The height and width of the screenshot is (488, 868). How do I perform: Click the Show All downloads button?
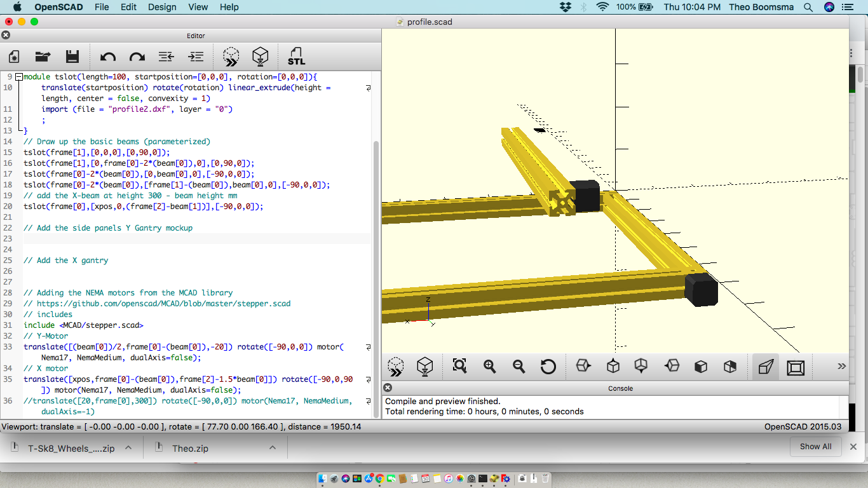[816, 447]
